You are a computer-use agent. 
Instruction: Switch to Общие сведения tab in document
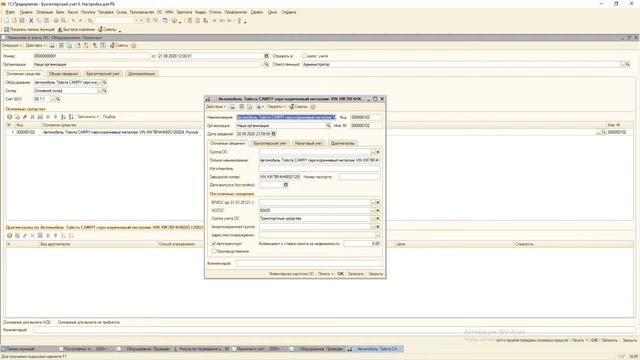coord(63,74)
